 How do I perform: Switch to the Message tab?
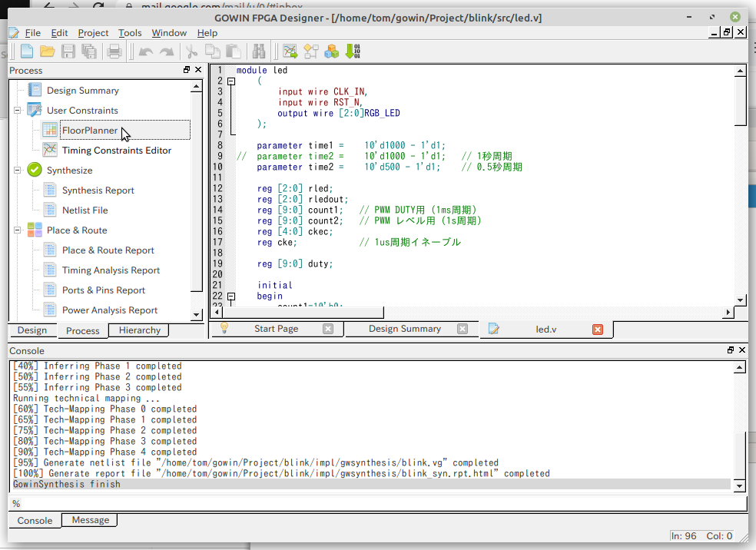90,520
